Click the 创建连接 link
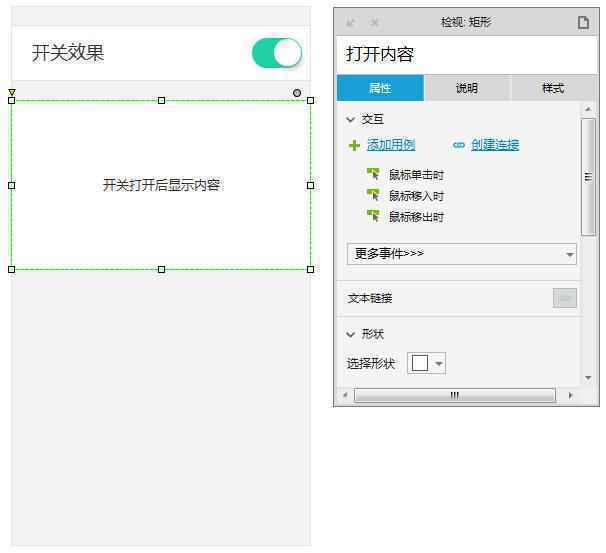 click(495, 145)
